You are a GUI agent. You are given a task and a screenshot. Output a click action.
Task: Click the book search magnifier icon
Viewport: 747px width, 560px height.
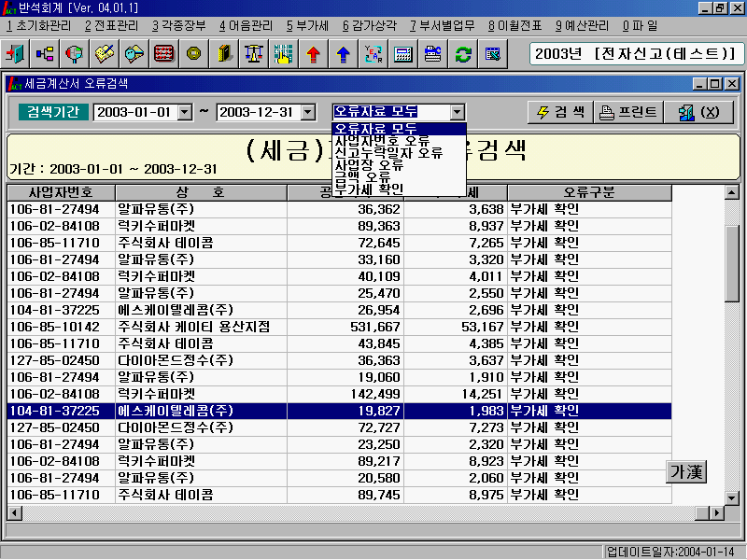[134, 54]
